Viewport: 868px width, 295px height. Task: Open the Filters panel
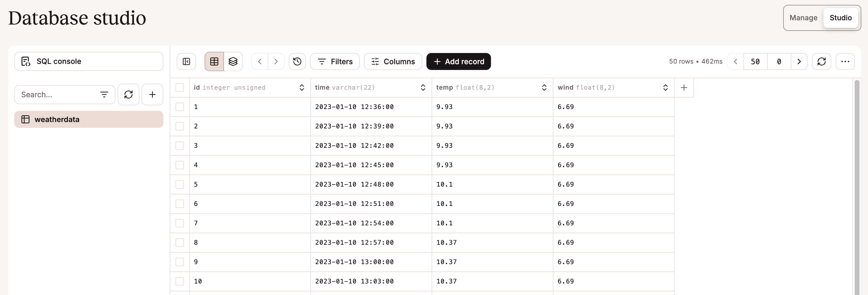pyautogui.click(x=335, y=61)
